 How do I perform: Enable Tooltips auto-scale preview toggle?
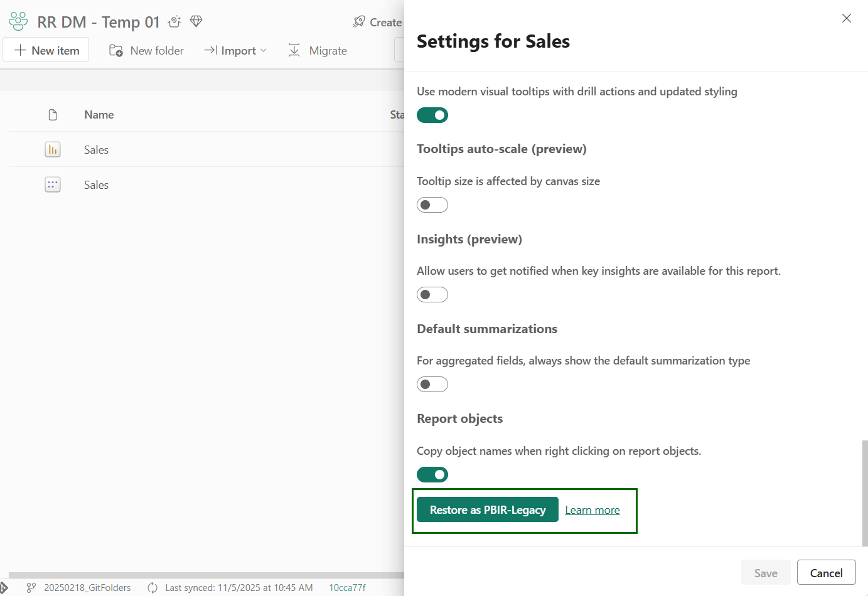pyautogui.click(x=432, y=205)
